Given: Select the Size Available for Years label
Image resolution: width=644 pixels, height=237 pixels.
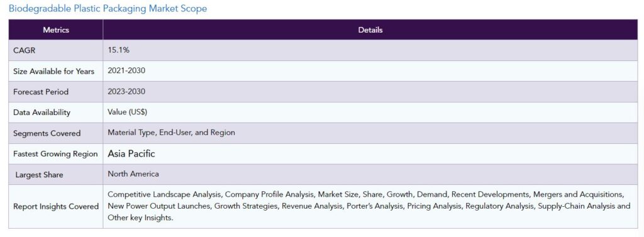Looking at the screenshot, I should [54, 72].
